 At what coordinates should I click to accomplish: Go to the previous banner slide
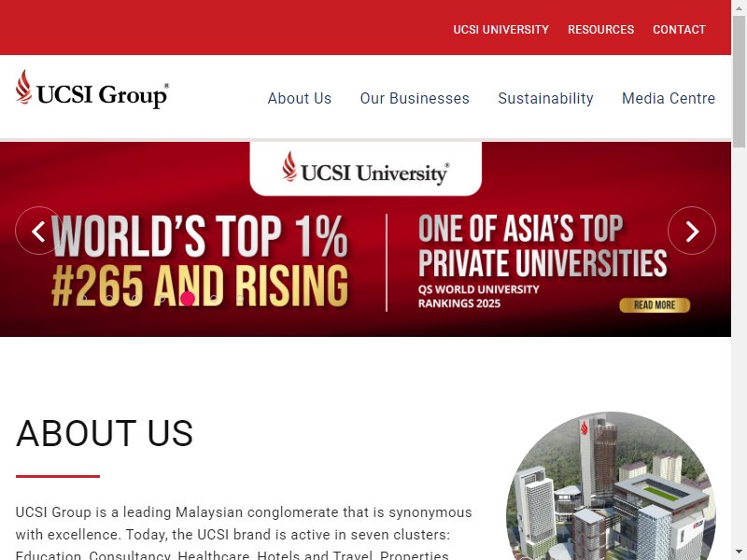click(39, 231)
